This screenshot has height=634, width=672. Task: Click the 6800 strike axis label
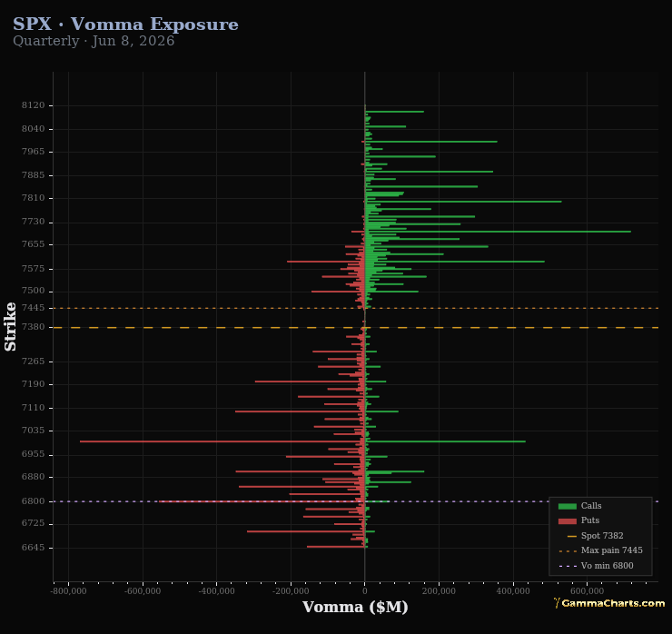tap(33, 501)
